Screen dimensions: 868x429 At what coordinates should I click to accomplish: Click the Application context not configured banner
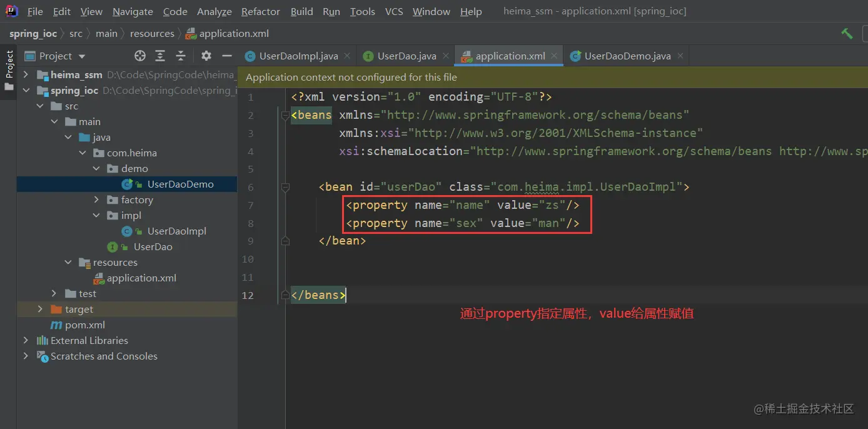pyautogui.click(x=553, y=78)
